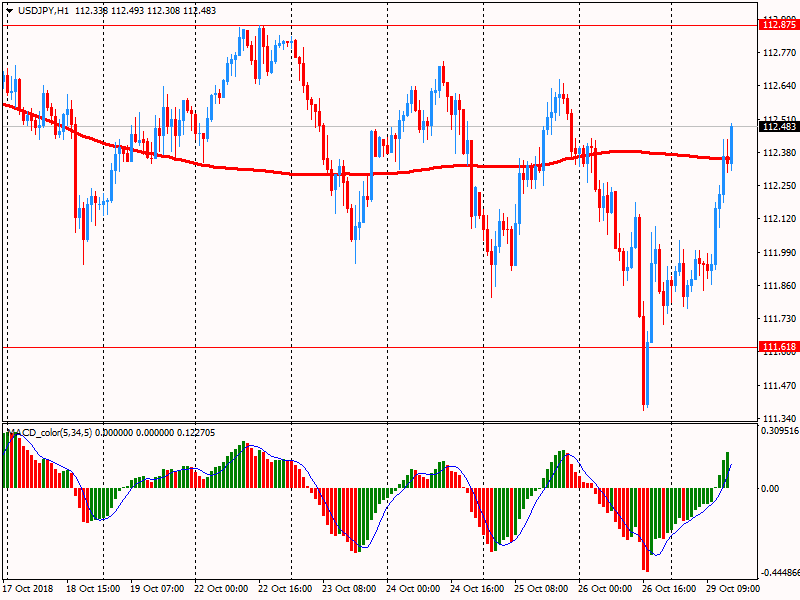The height and width of the screenshot is (600, 800).
Task: Select the 112.875 red price level label
Action: click(x=779, y=24)
